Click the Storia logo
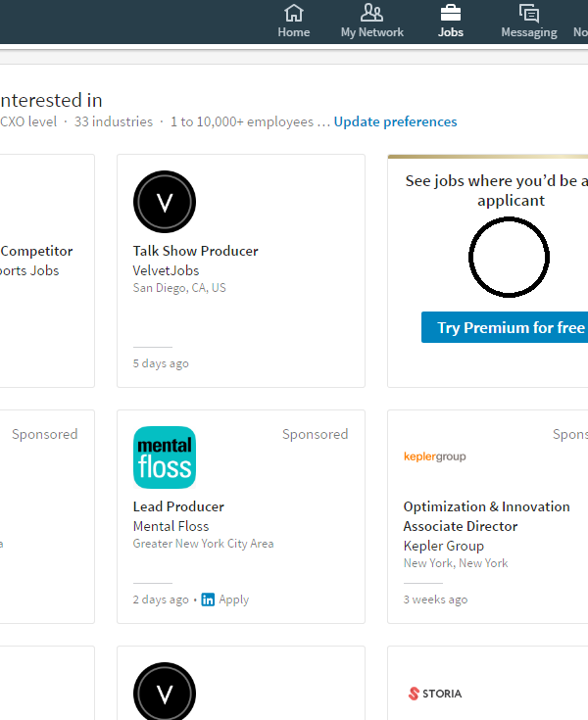588x720 pixels. tap(434, 694)
